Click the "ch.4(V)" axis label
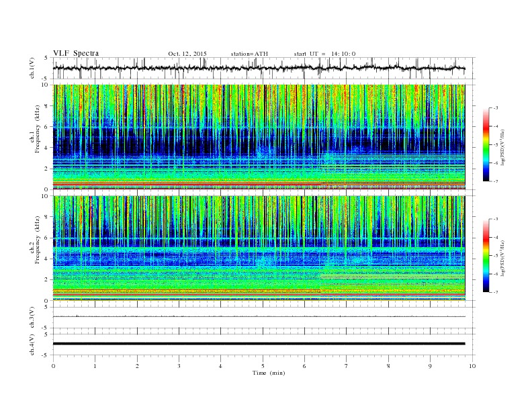The width and height of the screenshot is (532, 411). (32, 345)
